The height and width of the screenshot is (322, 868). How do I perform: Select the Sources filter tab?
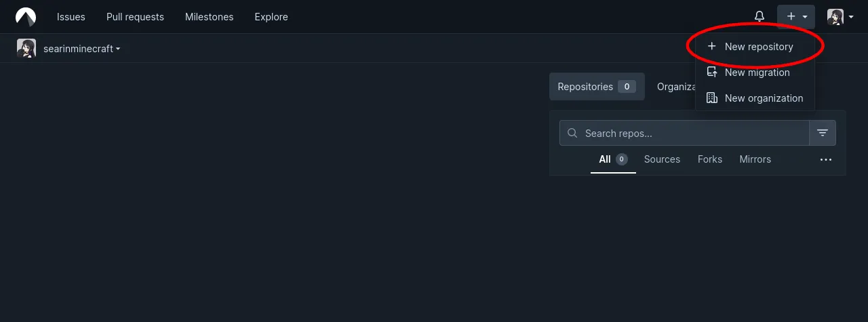(662, 159)
